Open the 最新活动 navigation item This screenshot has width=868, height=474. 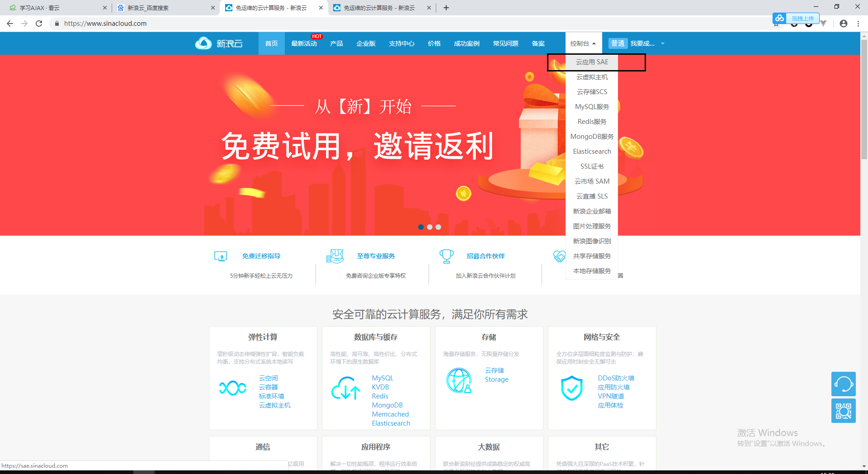click(x=304, y=43)
